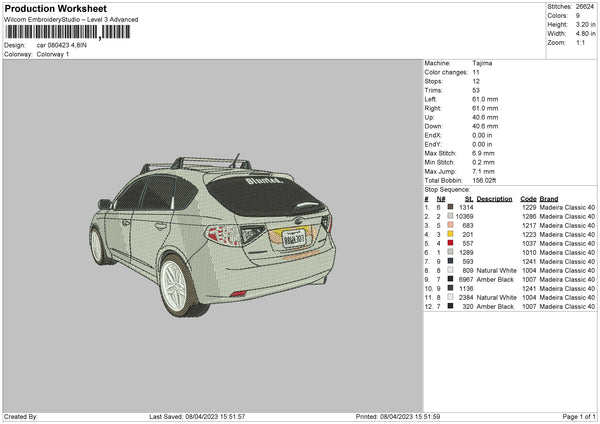Pick the peach color swatch for stop 3
This screenshot has width=600, height=424.
click(450, 224)
